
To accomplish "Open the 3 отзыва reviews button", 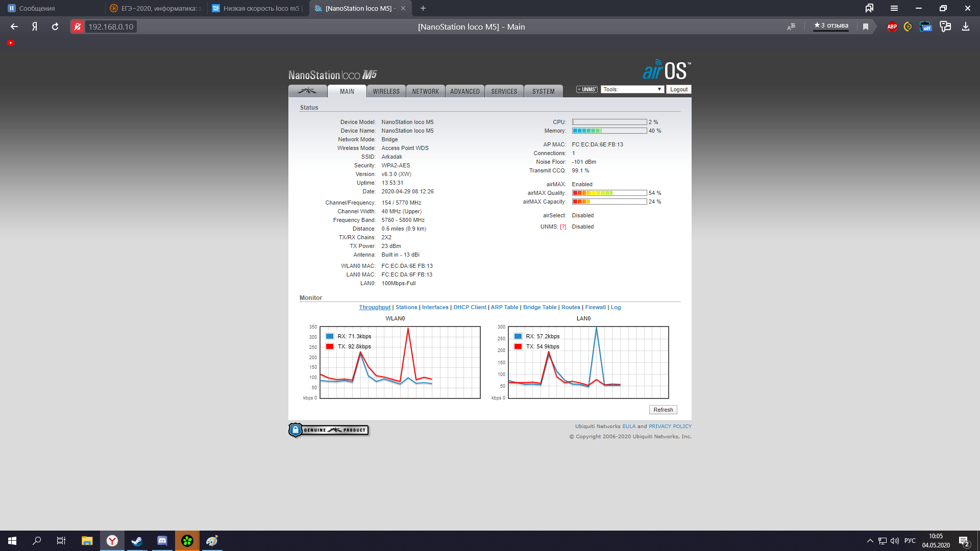I will coord(831,26).
